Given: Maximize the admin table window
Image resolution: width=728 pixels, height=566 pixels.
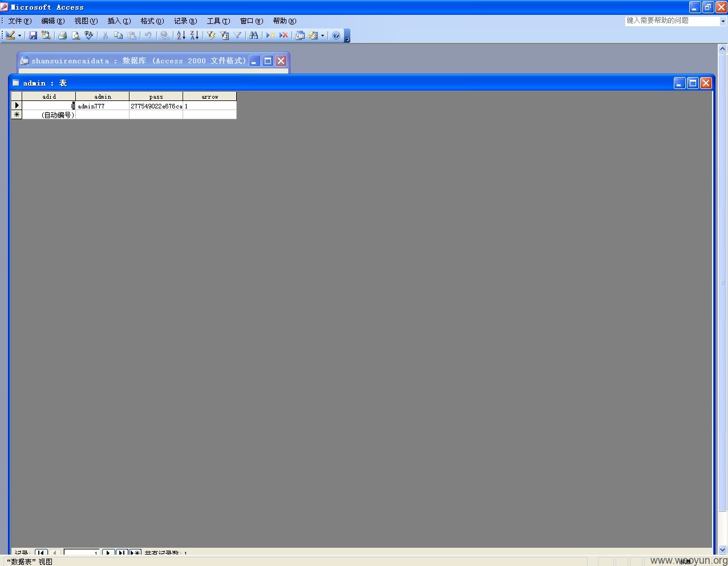Looking at the screenshot, I should coord(693,83).
